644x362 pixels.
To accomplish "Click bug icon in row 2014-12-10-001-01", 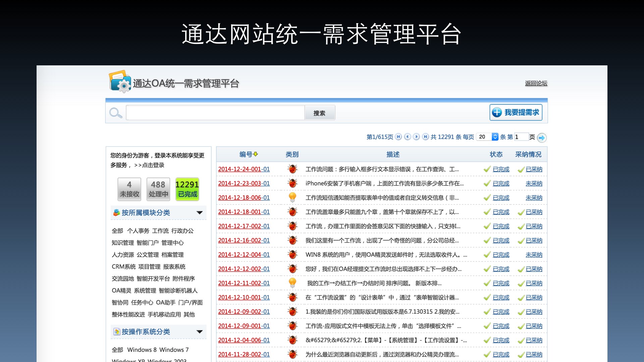I will pyautogui.click(x=292, y=297).
